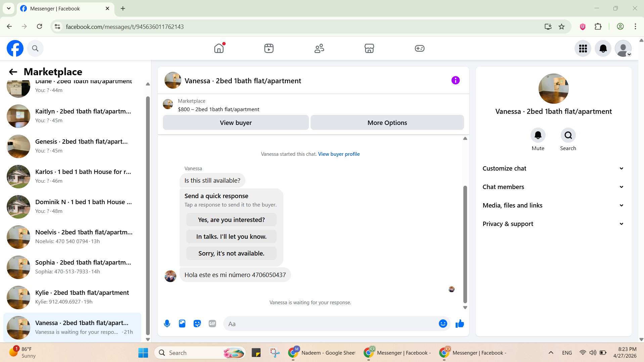Expand Media, files and links section
Screen dimensions: 644x362
(553, 206)
